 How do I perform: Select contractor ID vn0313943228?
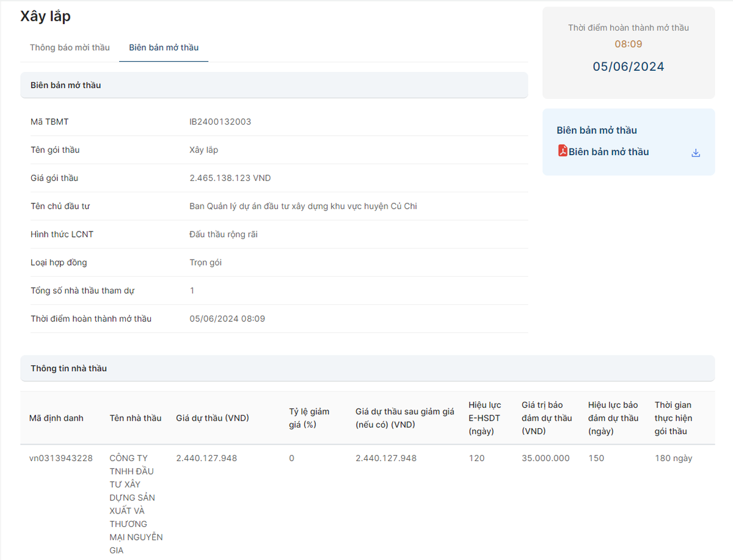tap(61, 458)
